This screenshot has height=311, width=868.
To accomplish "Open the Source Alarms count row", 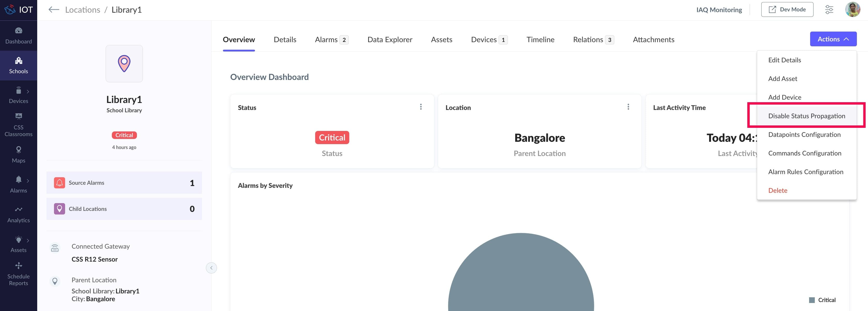I will (x=124, y=183).
